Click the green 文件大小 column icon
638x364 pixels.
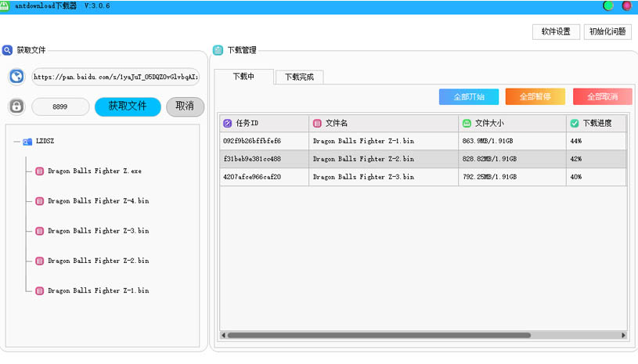pos(467,124)
